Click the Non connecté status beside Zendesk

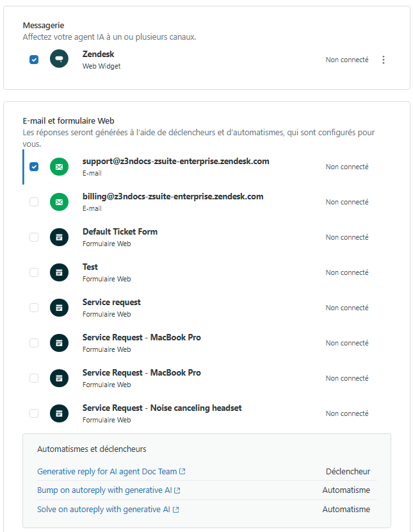tap(347, 60)
